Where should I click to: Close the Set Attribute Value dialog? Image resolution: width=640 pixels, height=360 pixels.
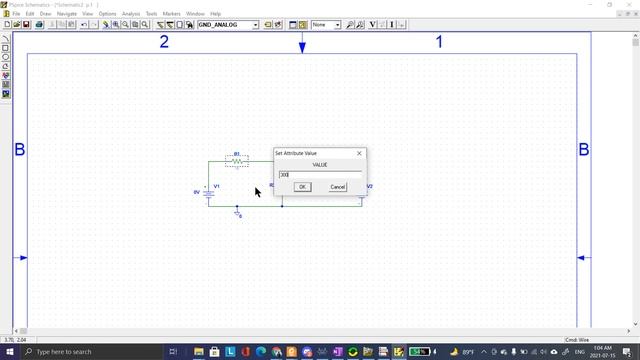tap(359, 153)
